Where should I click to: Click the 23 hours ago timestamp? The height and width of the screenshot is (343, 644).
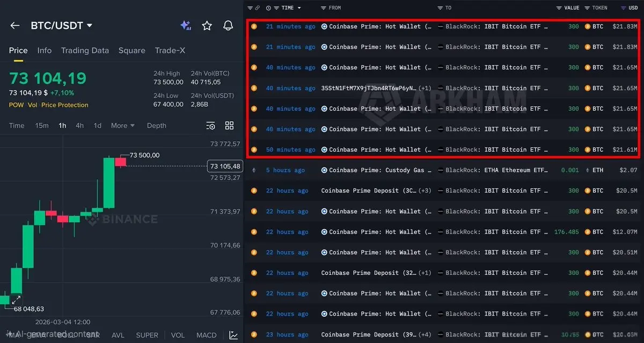287,334
